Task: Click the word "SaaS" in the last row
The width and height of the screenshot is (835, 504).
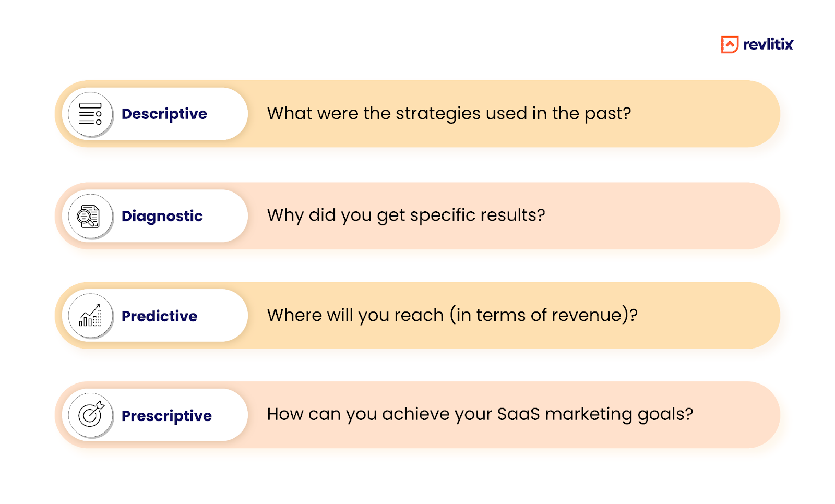Action: pos(518,414)
